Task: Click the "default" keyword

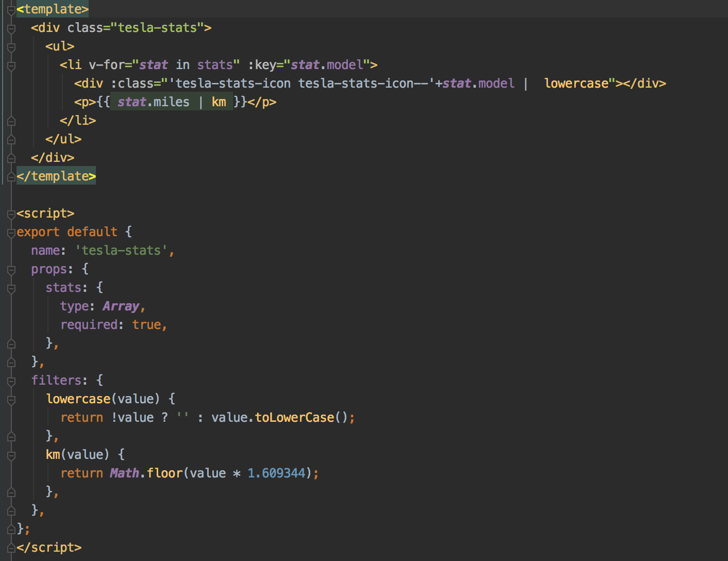Action: click(x=92, y=232)
